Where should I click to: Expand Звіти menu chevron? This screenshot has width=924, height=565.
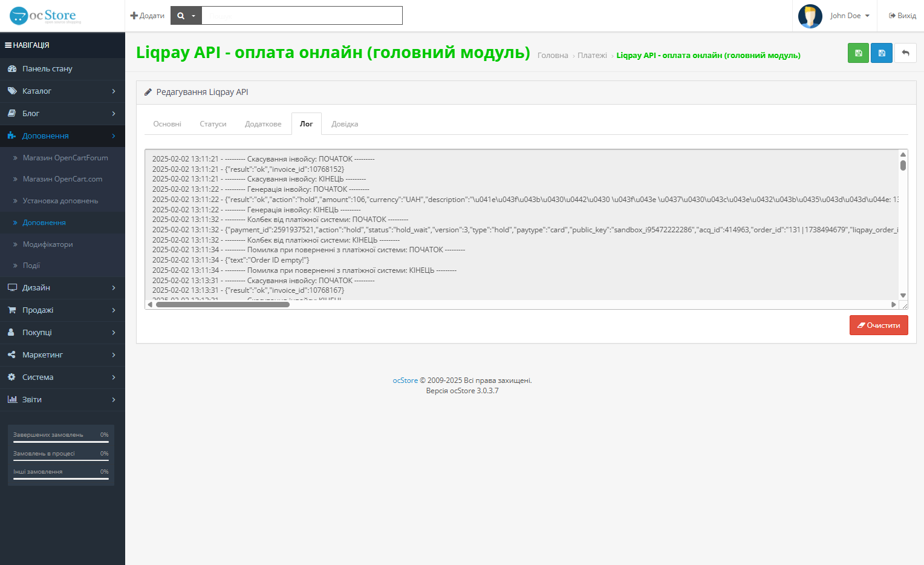click(x=114, y=400)
